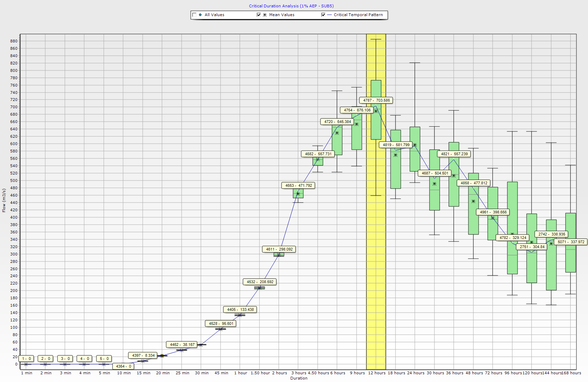The height and width of the screenshot is (382, 588).
Task: Click the 12 hours duration axis label
Action: (x=377, y=373)
